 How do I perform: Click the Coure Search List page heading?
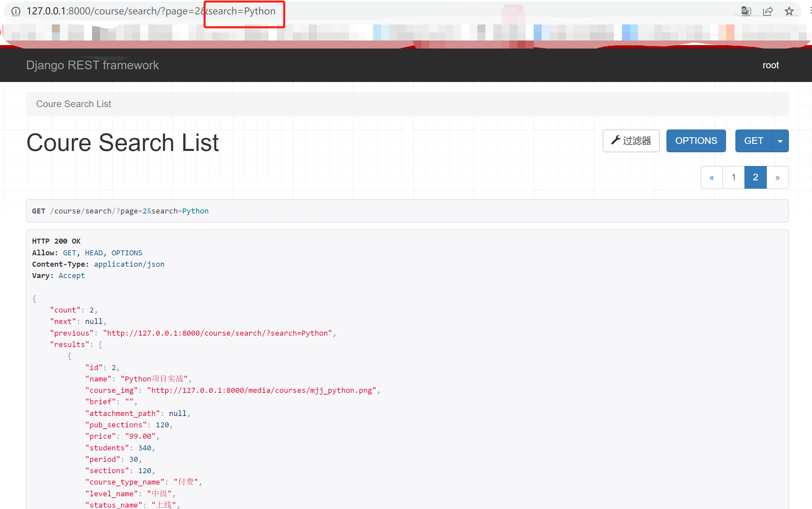click(122, 143)
